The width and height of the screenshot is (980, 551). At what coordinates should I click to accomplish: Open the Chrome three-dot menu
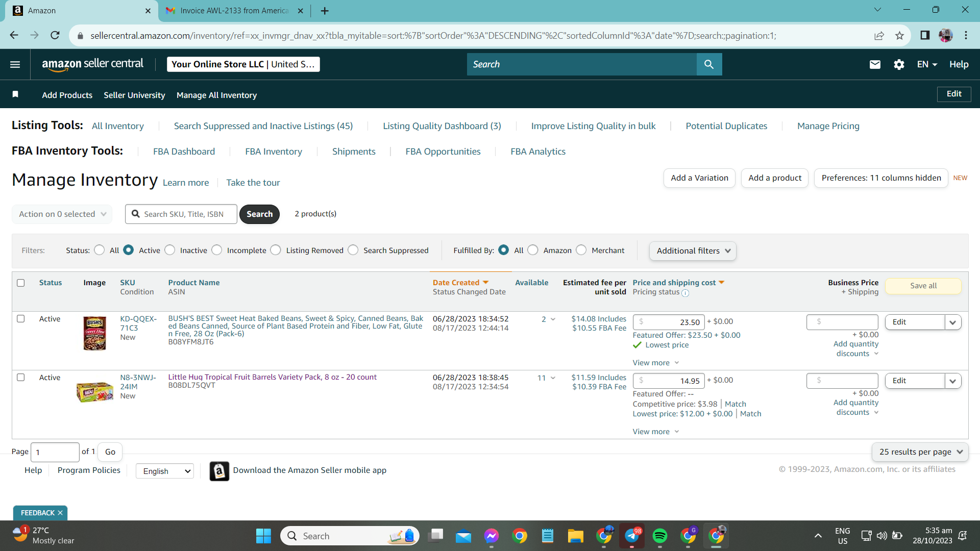(966, 35)
